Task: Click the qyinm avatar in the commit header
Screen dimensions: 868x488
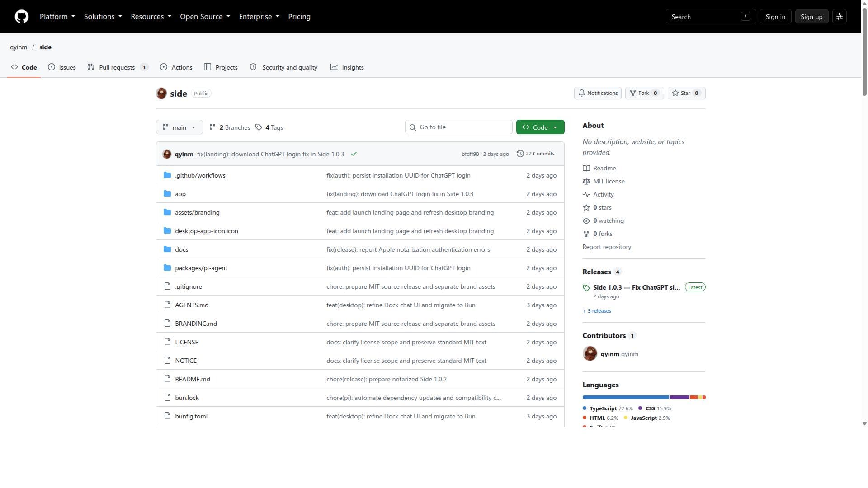Action: pyautogui.click(x=167, y=154)
